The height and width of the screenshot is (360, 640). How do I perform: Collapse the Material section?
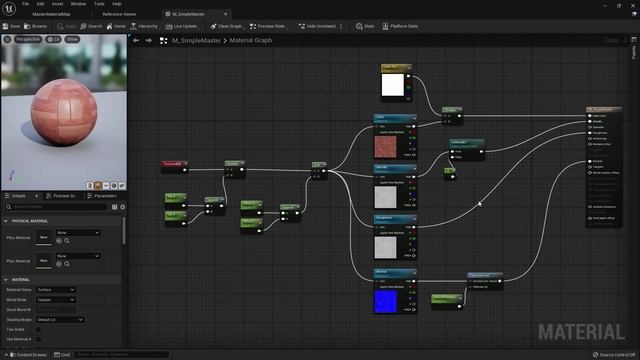pos(6,280)
